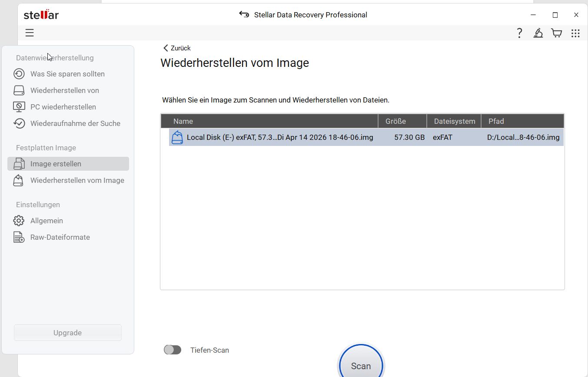The width and height of the screenshot is (588, 377).
Task: Click the 'Wiederaufnahme der Suche' icon
Action: [x=19, y=123]
